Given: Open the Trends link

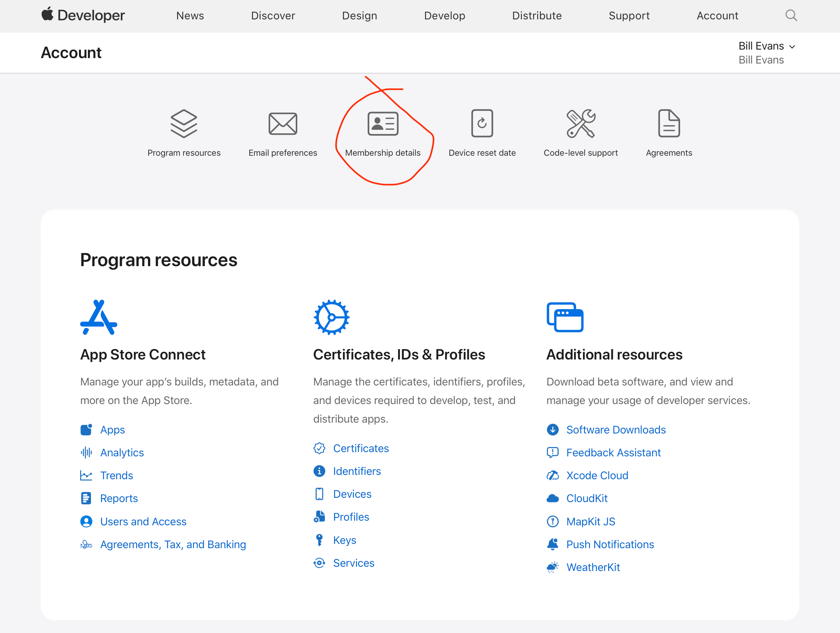Looking at the screenshot, I should tap(117, 475).
